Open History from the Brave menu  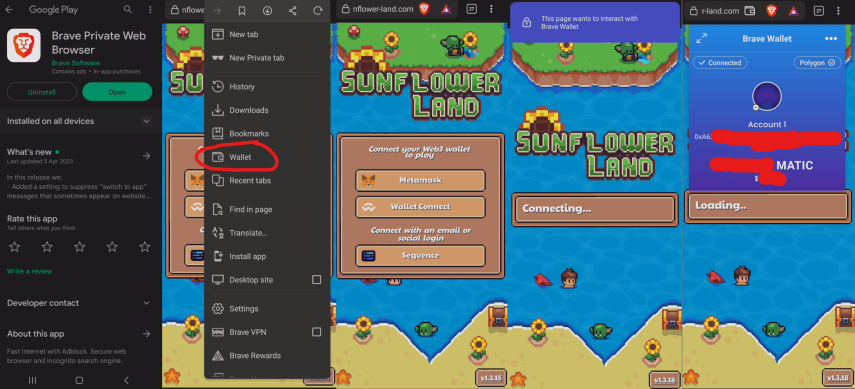[x=267, y=87]
